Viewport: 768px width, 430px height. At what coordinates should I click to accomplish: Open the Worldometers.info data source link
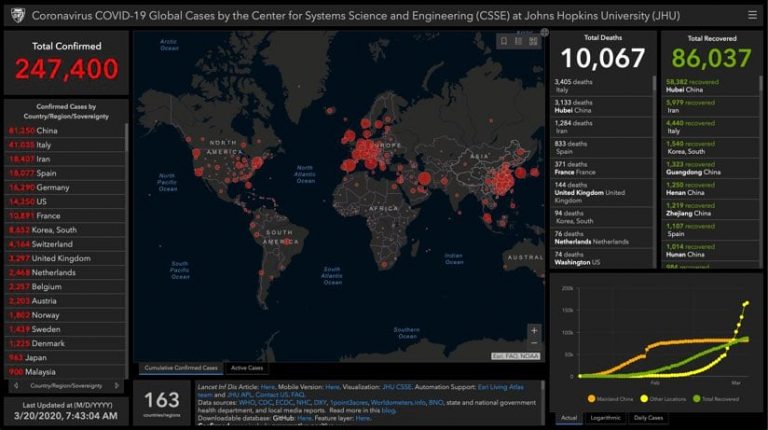pos(398,403)
